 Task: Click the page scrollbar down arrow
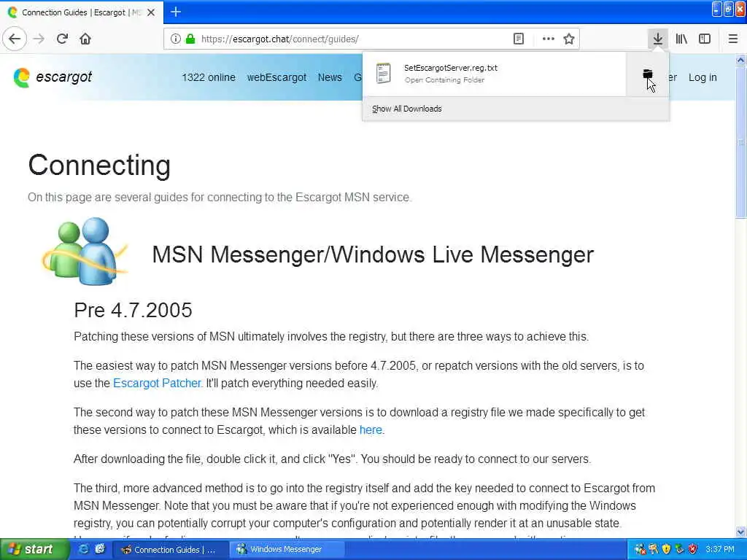740,532
